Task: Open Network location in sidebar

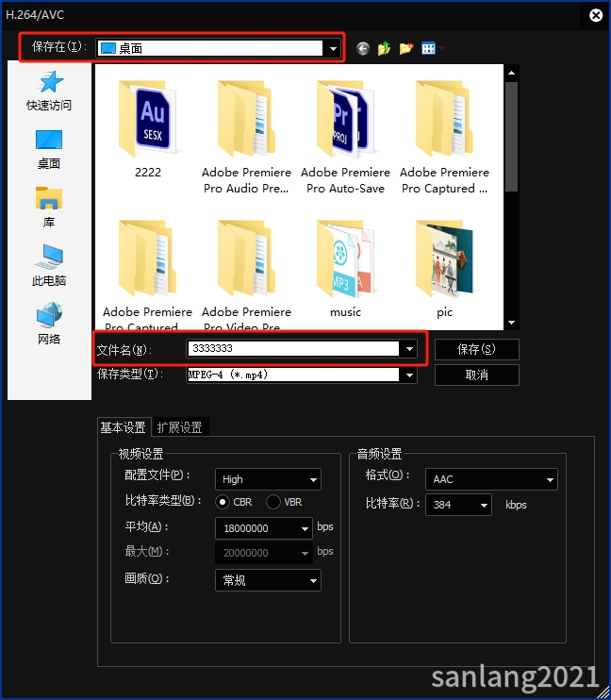Action: (x=49, y=324)
